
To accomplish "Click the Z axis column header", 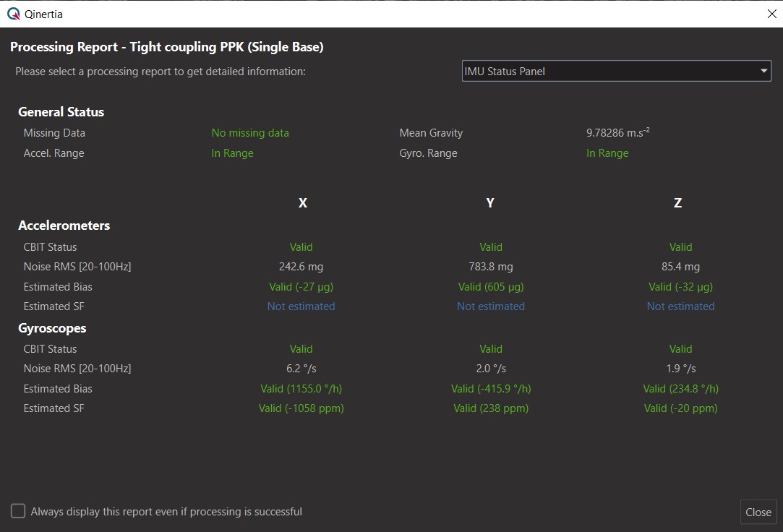I will point(677,203).
